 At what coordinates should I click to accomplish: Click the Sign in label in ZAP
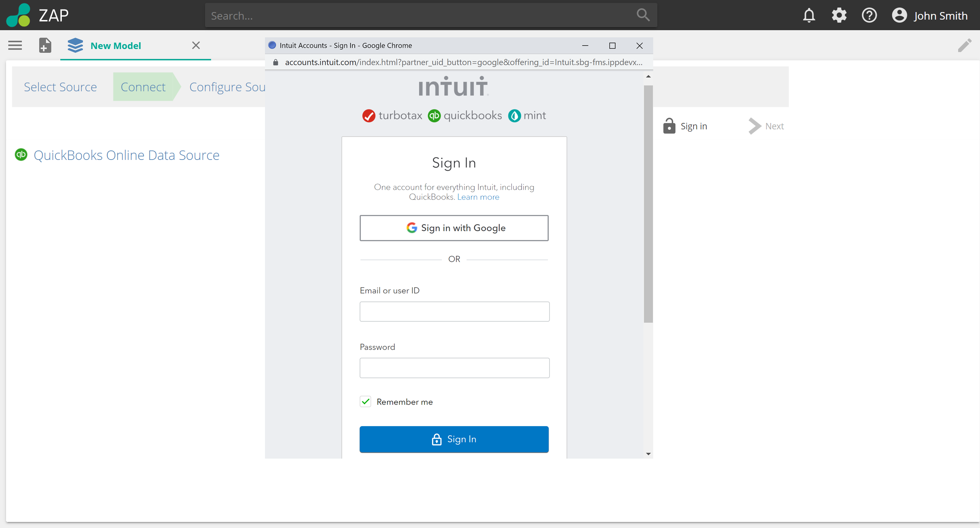coord(694,126)
